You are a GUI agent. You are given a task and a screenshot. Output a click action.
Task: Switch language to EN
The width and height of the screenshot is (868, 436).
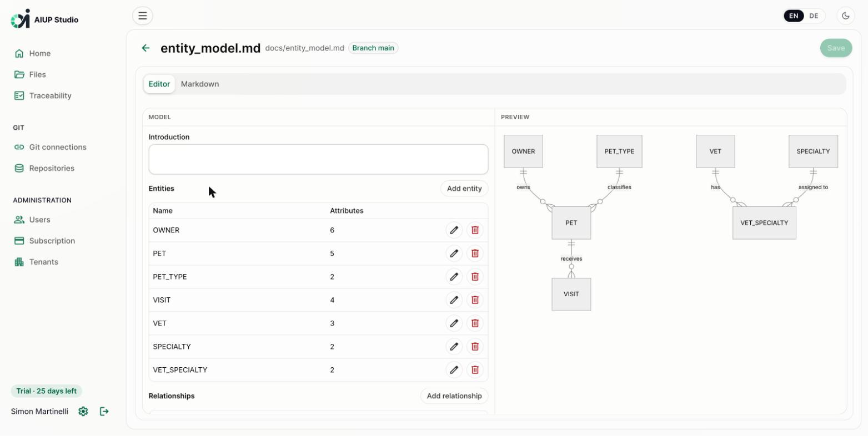[794, 16]
